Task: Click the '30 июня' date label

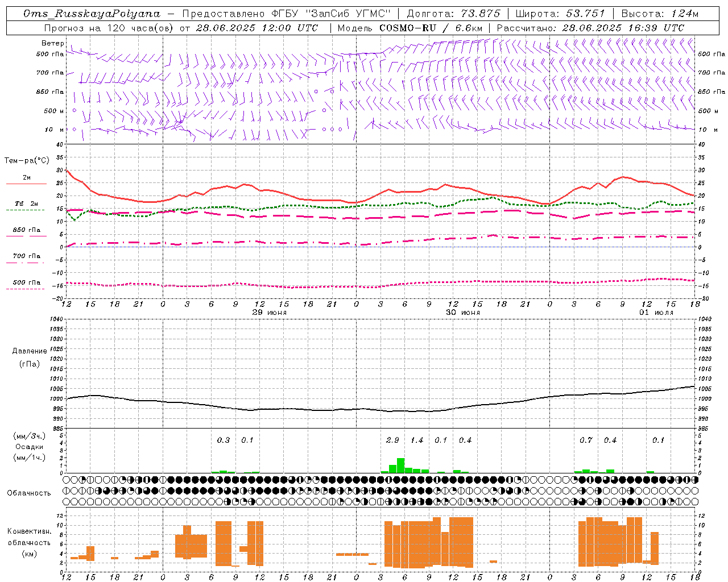Action: (463, 313)
